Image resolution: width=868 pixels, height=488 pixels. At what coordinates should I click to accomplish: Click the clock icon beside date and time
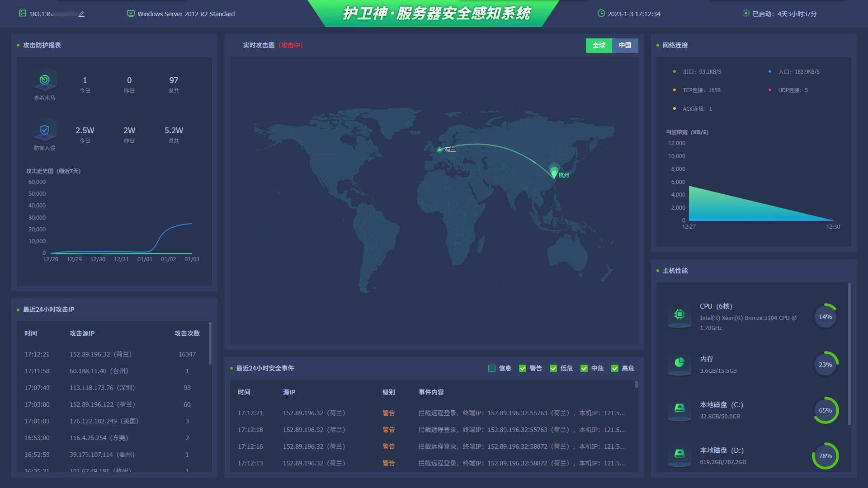coord(601,14)
